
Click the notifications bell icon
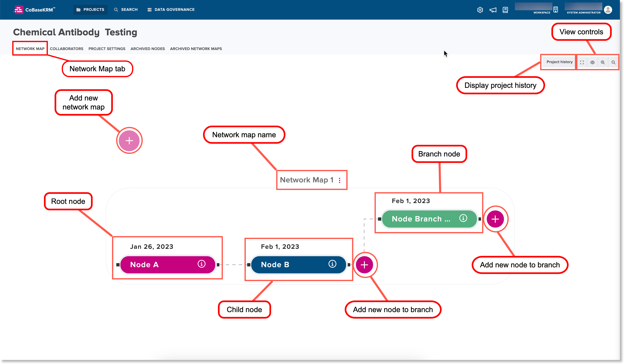pyautogui.click(x=492, y=9)
